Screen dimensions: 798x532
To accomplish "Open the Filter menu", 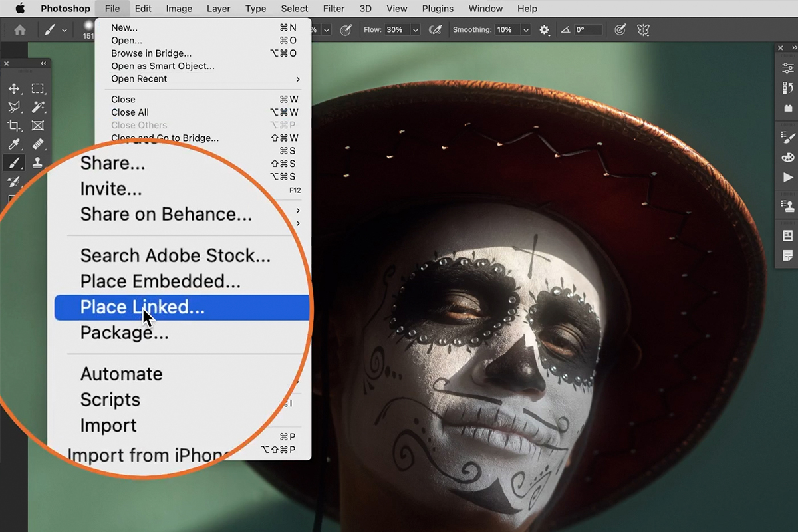I will (333, 9).
